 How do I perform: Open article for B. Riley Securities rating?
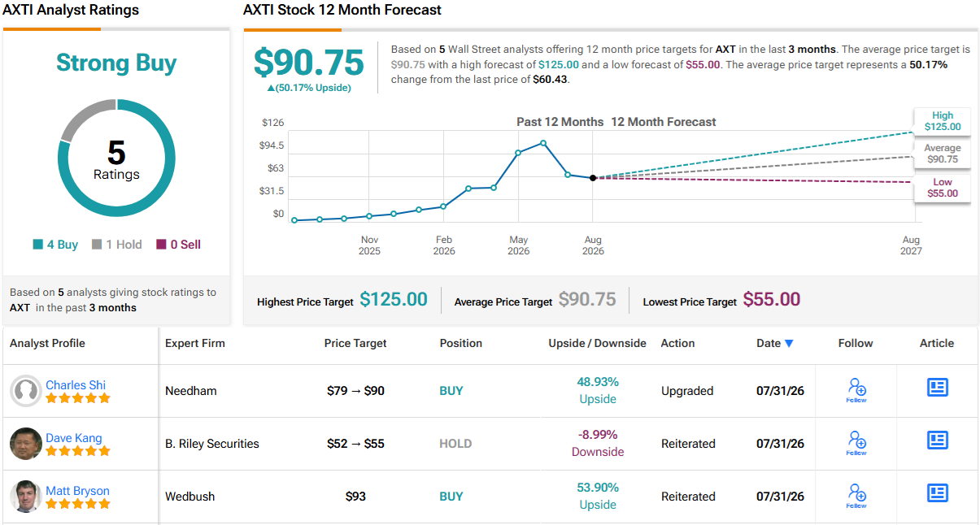(x=938, y=440)
